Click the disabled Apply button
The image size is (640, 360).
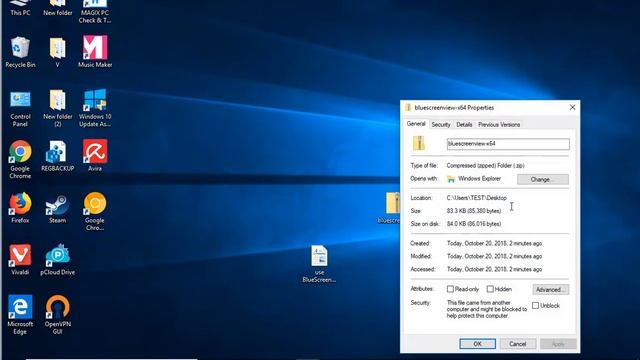point(558,344)
